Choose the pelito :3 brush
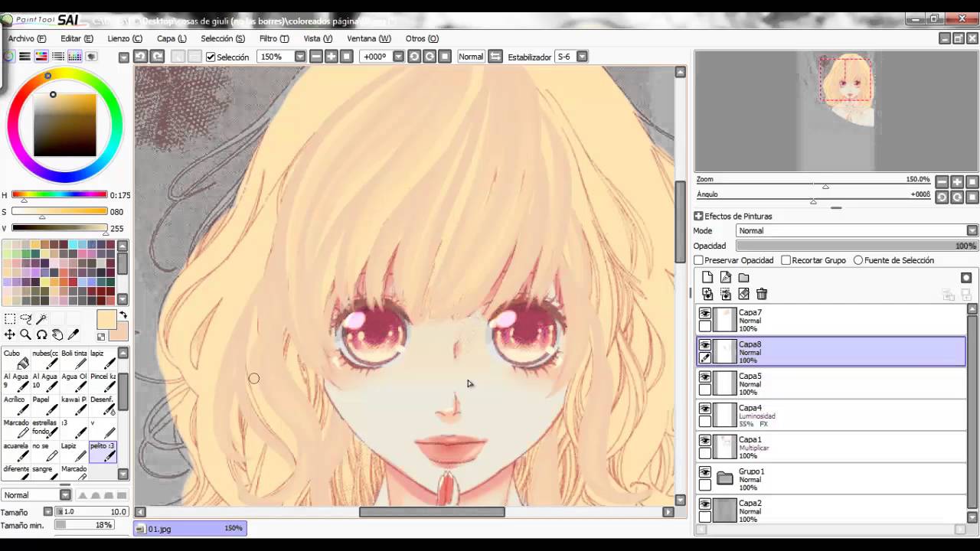The width and height of the screenshot is (980, 551). click(103, 451)
